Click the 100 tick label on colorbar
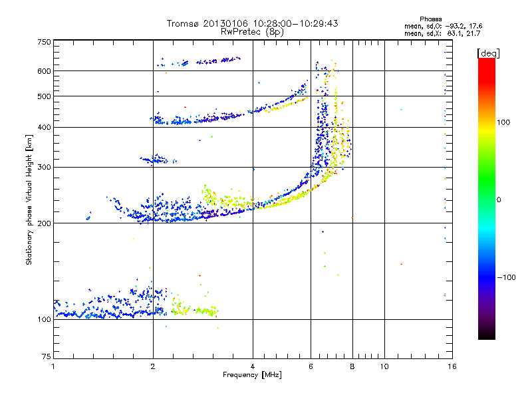 [x=503, y=122]
